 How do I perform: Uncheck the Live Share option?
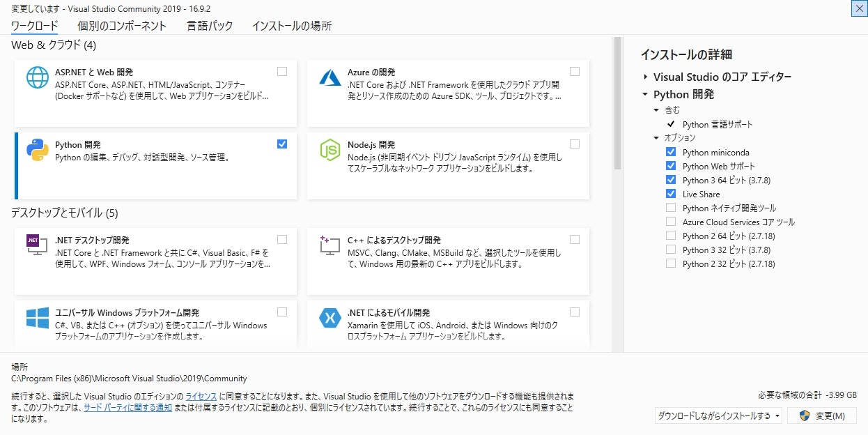click(x=671, y=194)
